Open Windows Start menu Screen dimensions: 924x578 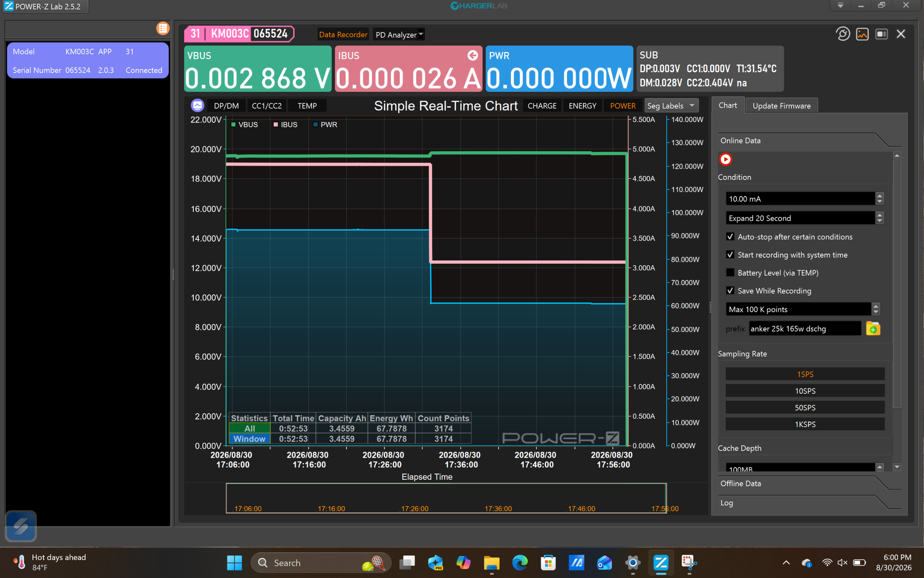(x=234, y=563)
